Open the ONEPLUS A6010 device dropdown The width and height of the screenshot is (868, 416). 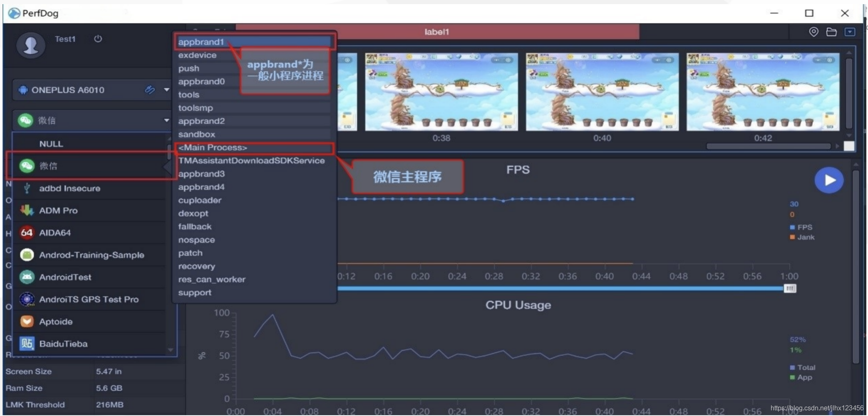pos(166,89)
